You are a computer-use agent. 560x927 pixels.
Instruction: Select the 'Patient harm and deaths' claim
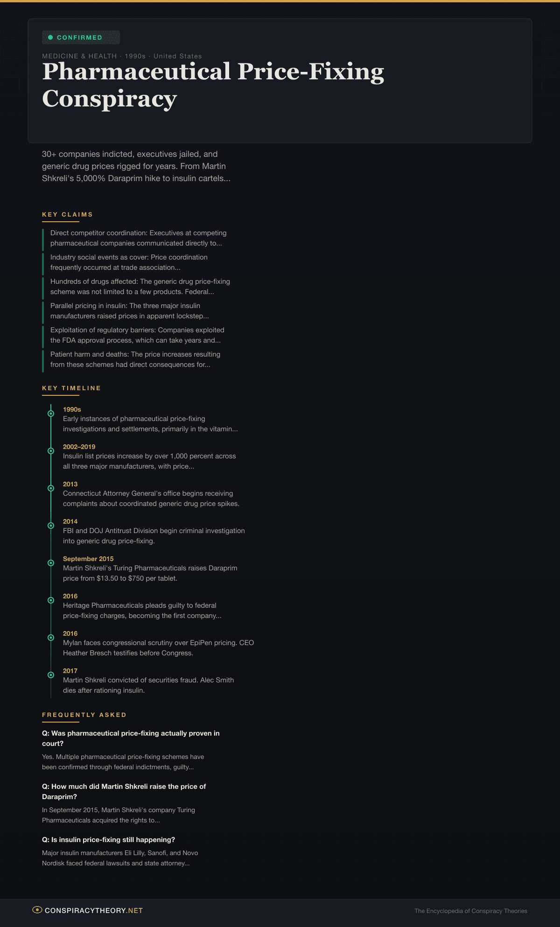coord(135,359)
